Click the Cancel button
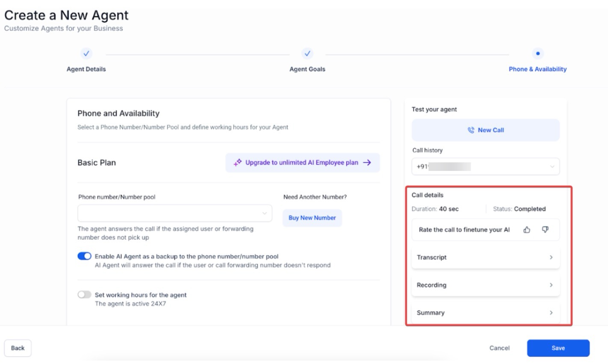This screenshot has width=608, height=364. click(499, 348)
